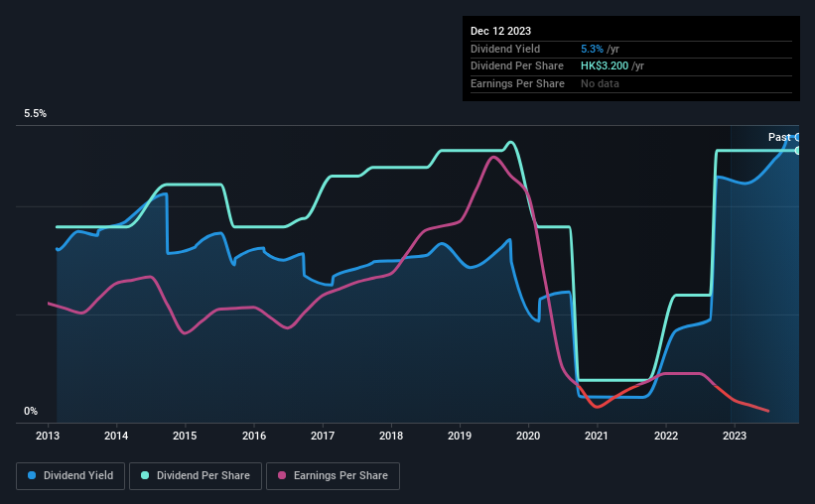The image size is (815, 504).
Task: Toggle the Dividend Yield legend button
Action: (70, 476)
